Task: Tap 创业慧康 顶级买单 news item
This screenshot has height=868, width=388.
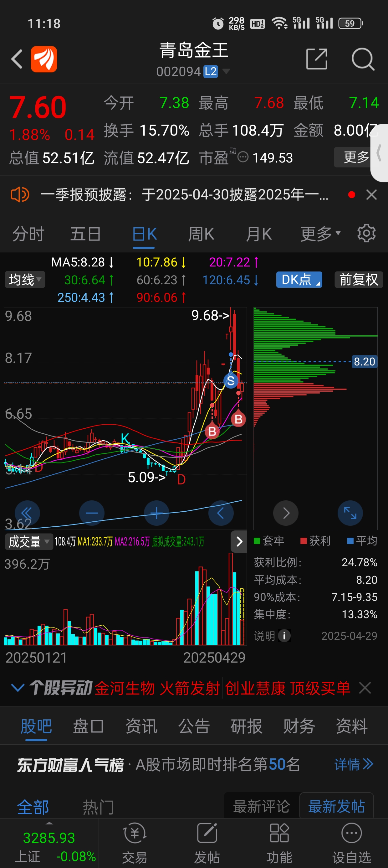Action: 288,688
